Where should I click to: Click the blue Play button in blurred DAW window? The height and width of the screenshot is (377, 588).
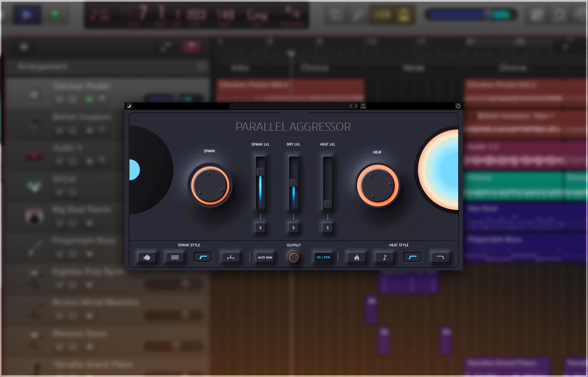27,14
